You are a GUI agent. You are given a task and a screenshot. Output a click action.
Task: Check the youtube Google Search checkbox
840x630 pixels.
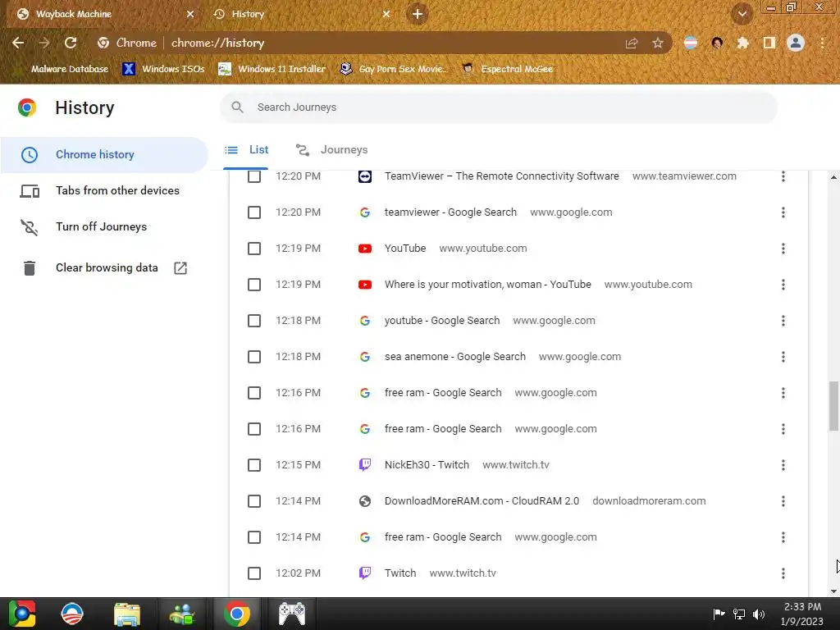(x=254, y=321)
